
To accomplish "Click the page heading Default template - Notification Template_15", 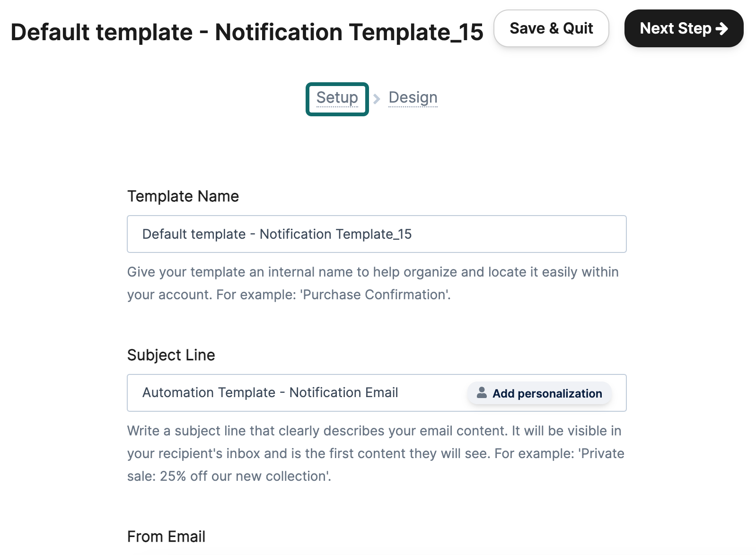I will pos(247,32).
